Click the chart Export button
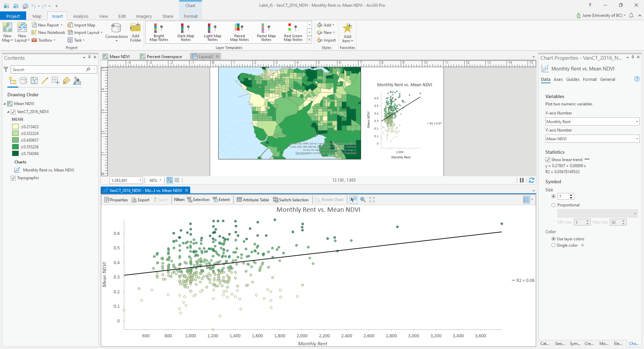 click(x=141, y=200)
